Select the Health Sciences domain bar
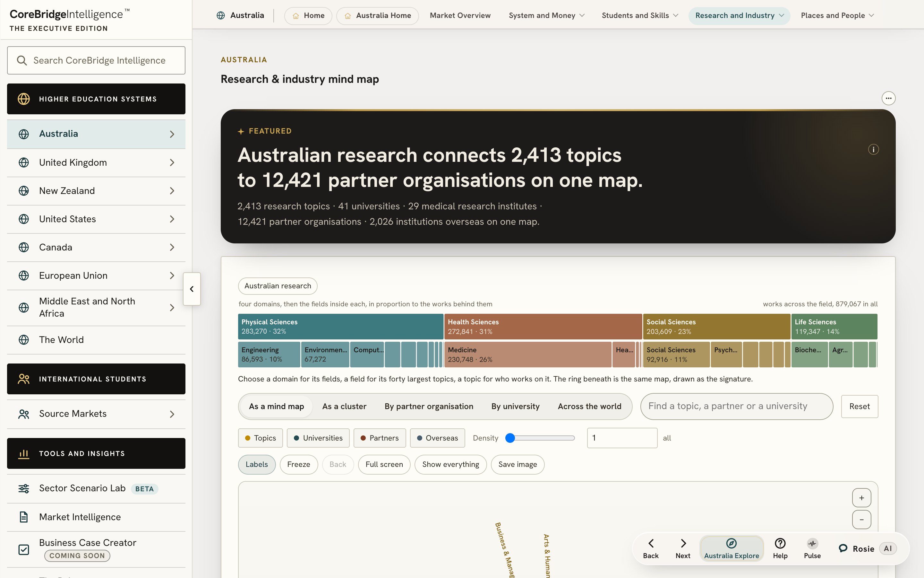924x578 pixels. pos(543,327)
